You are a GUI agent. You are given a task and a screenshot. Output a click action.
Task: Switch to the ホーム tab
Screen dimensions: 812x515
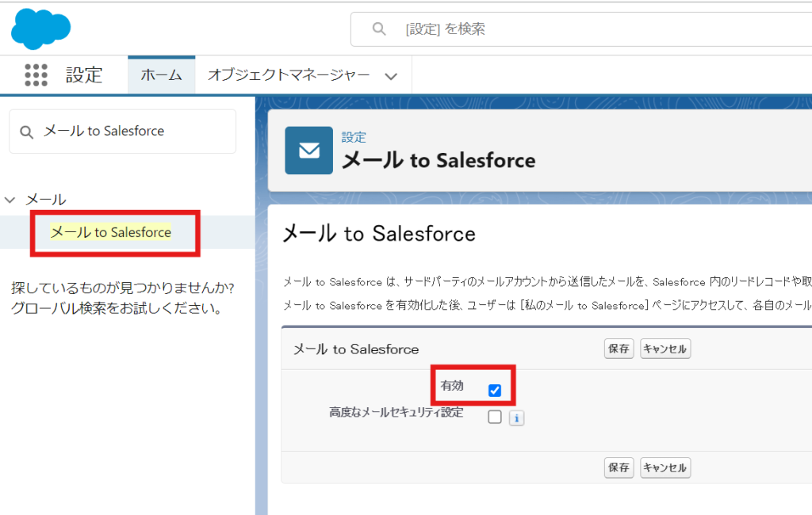tap(162, 75)
